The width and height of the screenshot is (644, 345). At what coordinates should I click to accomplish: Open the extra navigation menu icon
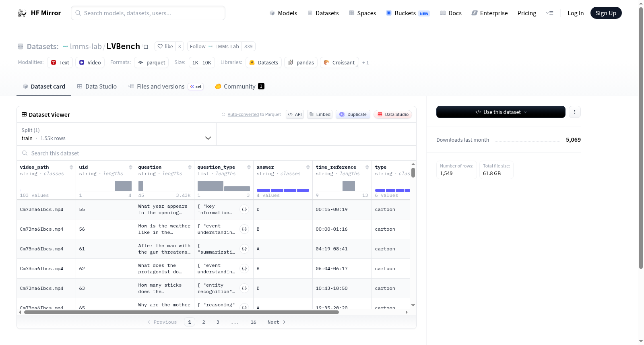pos(549,13)
